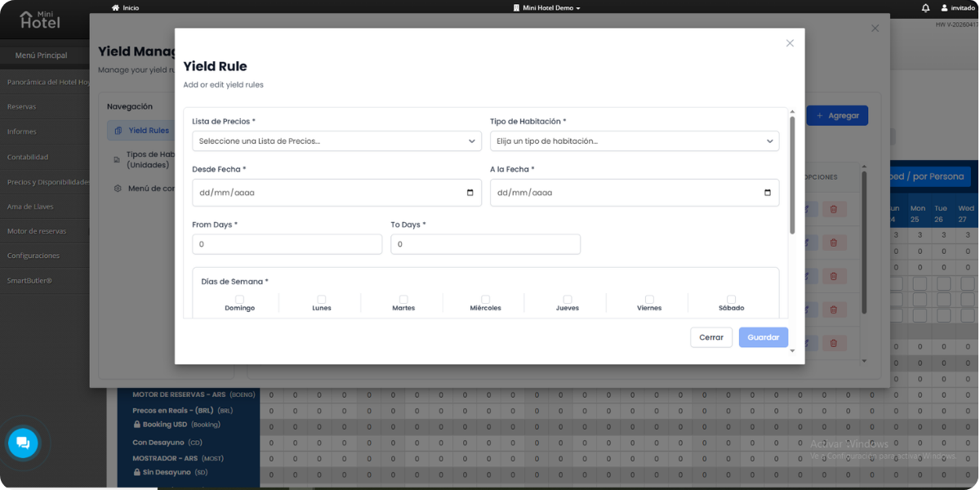This screenshot has width=980, height=490.
Task: Click the Yield Rules navigation icon
Action: point(118,131)
